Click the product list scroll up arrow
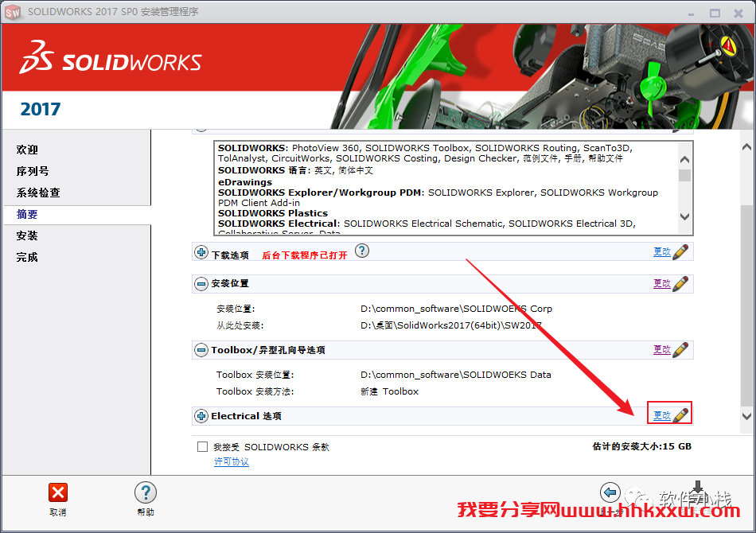 684,160
